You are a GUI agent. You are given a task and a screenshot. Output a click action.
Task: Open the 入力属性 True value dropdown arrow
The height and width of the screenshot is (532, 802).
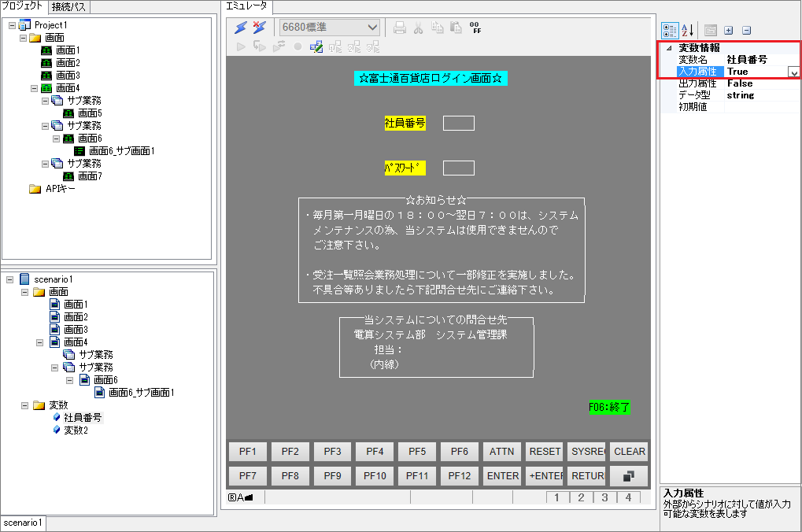(x=794, y=72)
